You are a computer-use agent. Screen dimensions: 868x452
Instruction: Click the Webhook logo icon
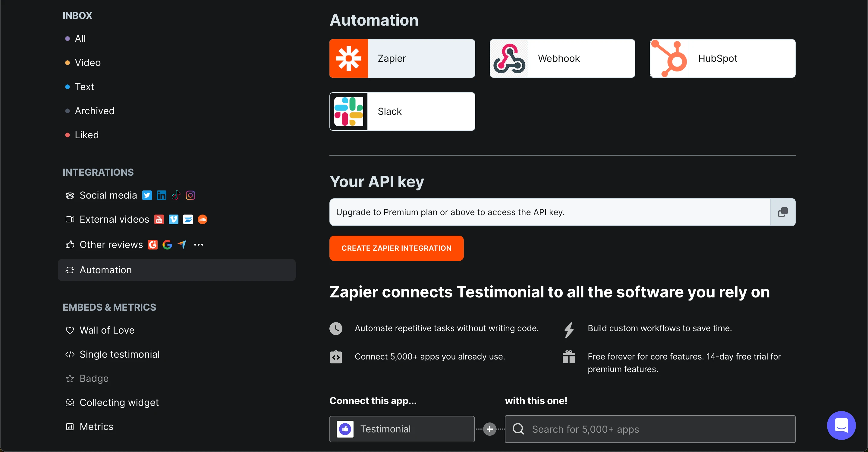pos(509,58)
